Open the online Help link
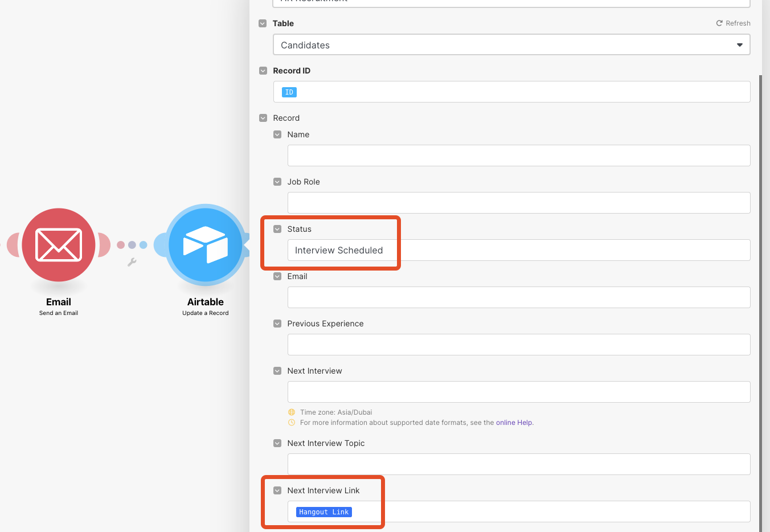770x532 pixels. 514,423
